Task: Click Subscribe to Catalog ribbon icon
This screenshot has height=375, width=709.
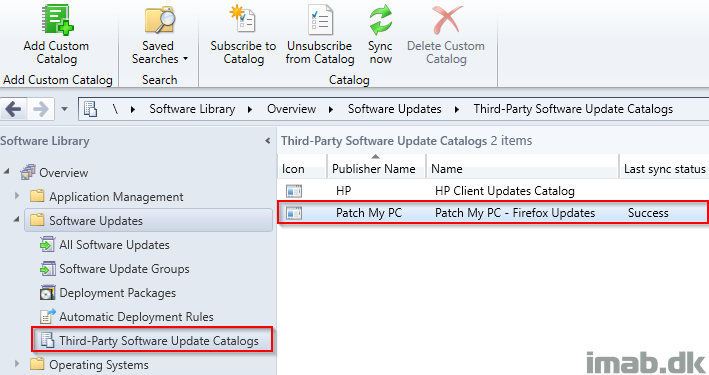Action: pyautogui.click(x=243, y=19)
